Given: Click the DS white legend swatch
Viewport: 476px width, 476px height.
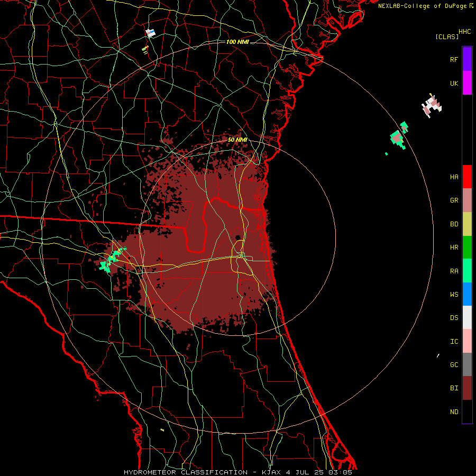Looking at the screenshot, I should (x=467, y=317).
